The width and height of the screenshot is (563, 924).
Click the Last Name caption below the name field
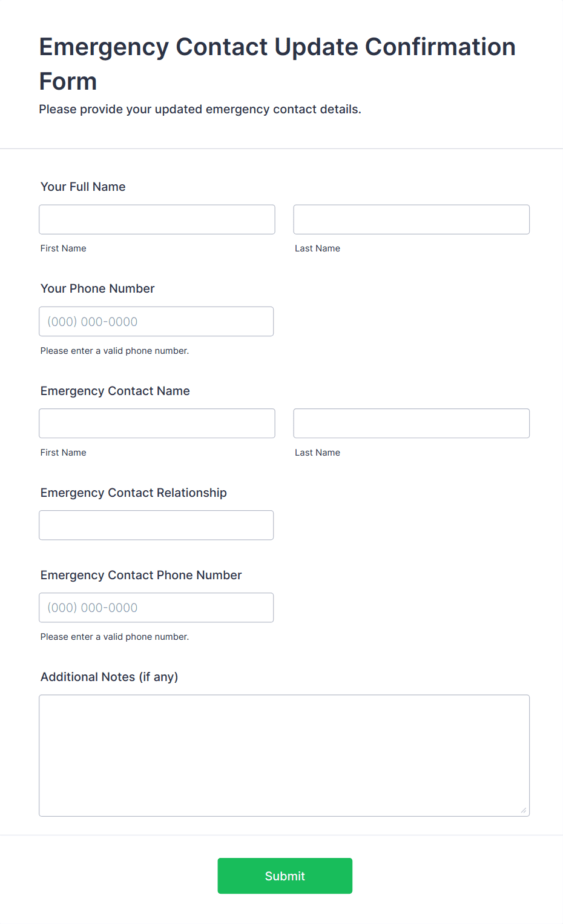coord(317,248)
